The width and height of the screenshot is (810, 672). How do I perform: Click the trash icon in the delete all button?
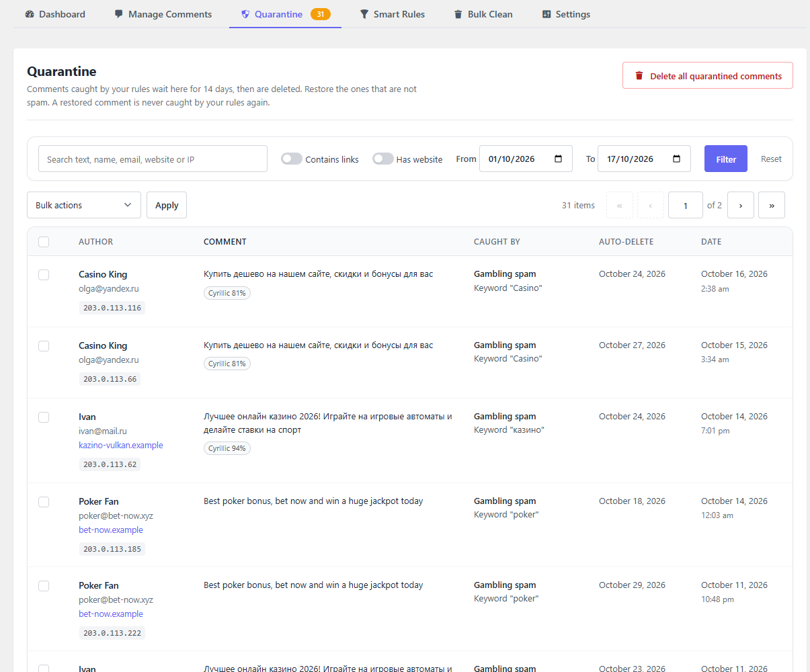639,76
